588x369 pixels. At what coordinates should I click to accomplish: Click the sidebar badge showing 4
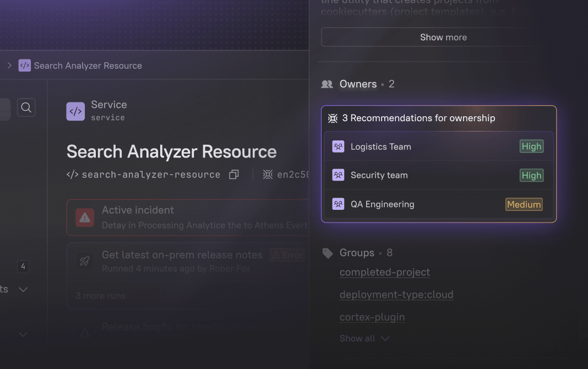pyautogui.click(x=23, y=267)
